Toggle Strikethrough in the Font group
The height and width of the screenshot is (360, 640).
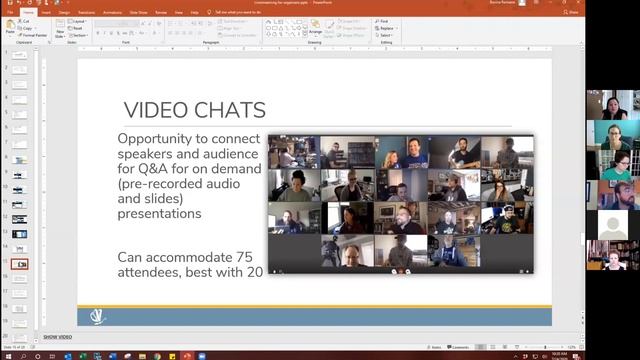tap(124, 33)
